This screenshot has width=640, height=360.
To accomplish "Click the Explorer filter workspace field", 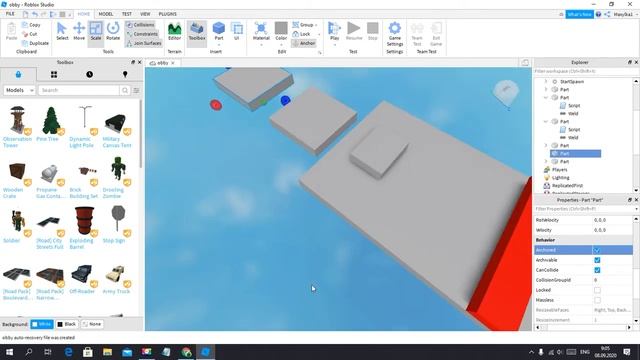I will click(584, 71).
